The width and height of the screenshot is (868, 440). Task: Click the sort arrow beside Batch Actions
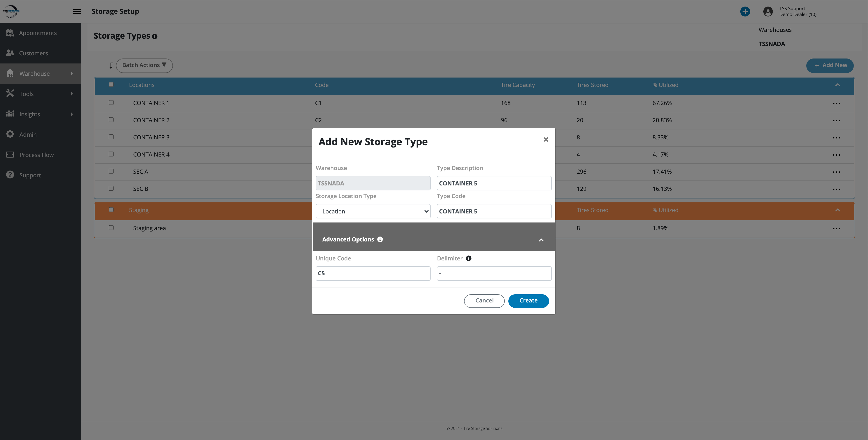111,66
